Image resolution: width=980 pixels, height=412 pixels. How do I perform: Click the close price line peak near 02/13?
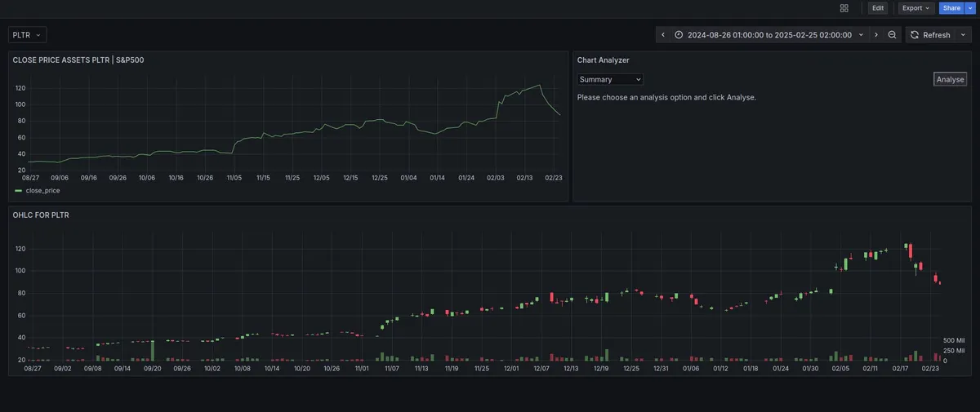(x=539, y=85)
